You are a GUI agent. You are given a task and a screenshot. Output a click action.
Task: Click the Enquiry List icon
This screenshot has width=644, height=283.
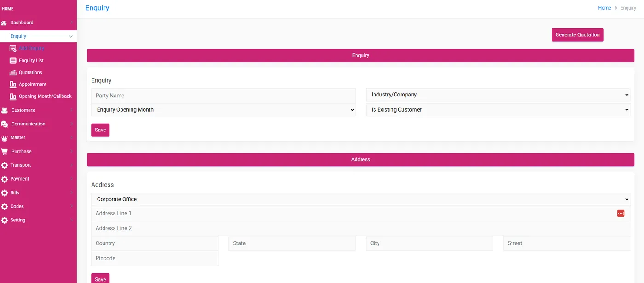click(13, 61)
